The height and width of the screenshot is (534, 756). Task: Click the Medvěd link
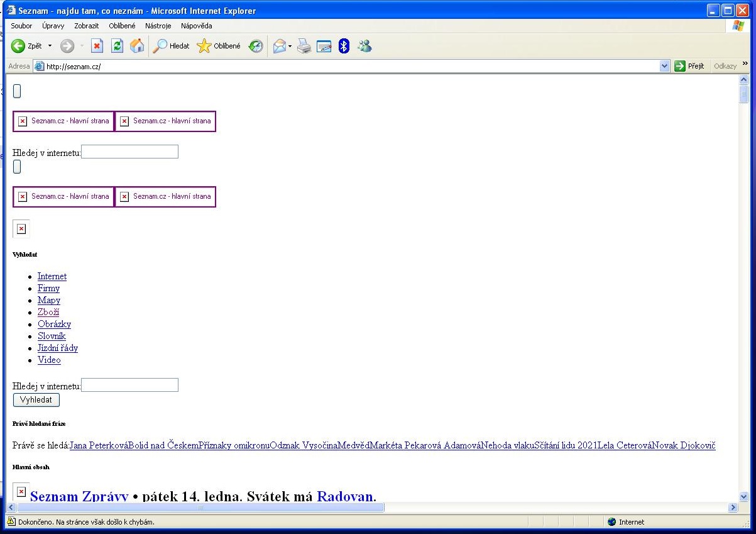click(x=354, y=445)
